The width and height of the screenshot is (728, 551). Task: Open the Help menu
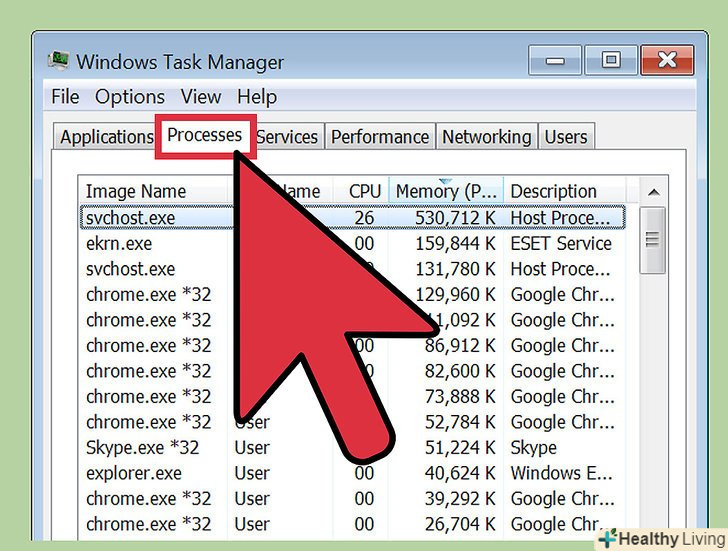point(257,97)
